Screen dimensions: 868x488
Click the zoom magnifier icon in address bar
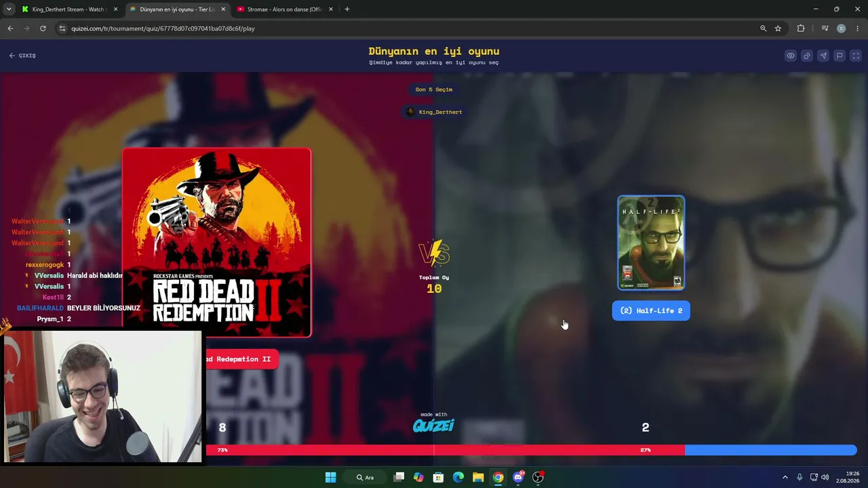click(763, 28)
